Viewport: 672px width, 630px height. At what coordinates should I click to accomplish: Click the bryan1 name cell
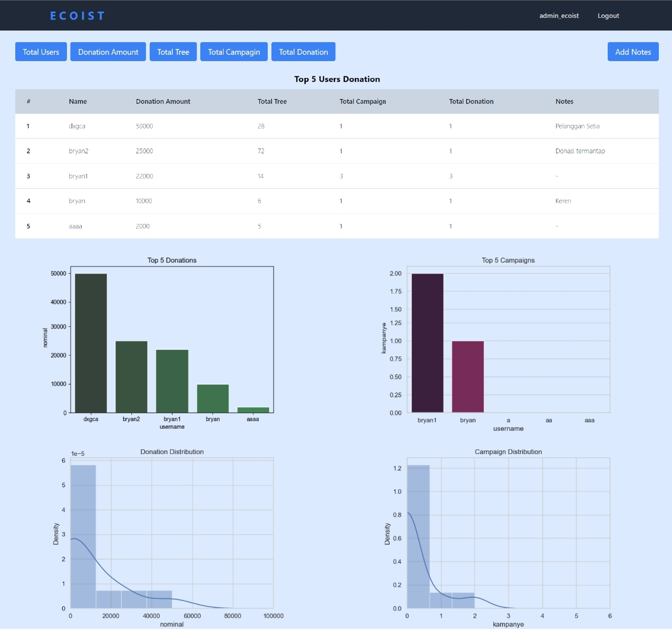coord(78,176)
